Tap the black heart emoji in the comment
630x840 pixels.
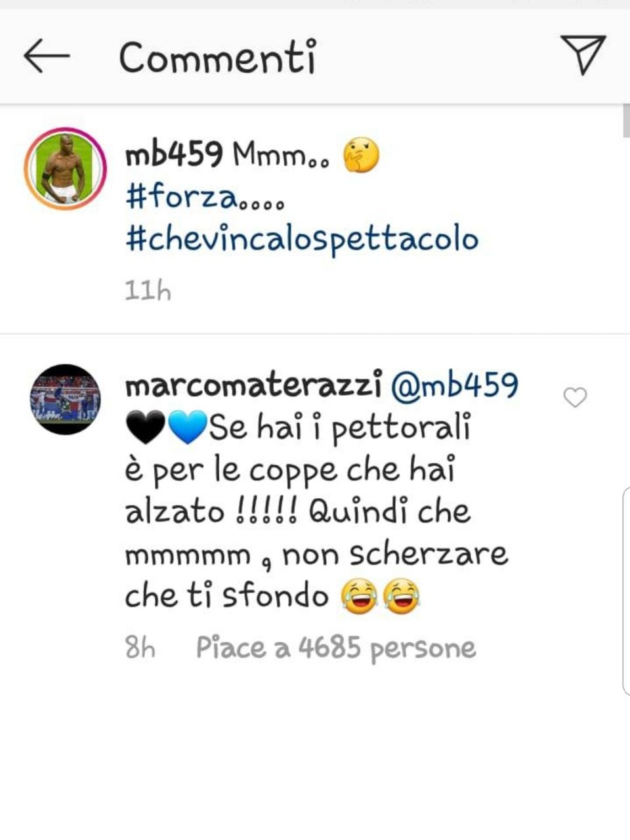(145, 430)
